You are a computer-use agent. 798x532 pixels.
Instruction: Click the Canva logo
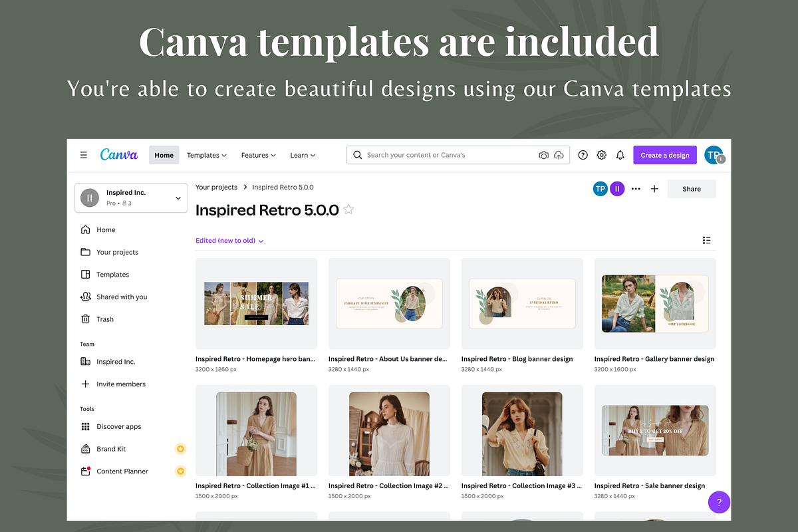click(x=119, y=154)
